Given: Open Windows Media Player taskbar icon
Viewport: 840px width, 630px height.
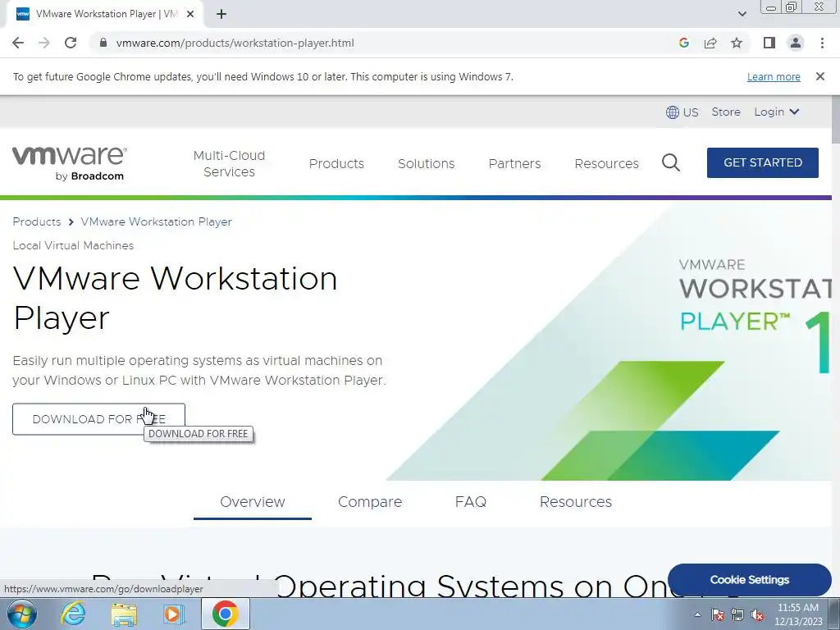Looking at the screenshot, I should tap(173, 614).
